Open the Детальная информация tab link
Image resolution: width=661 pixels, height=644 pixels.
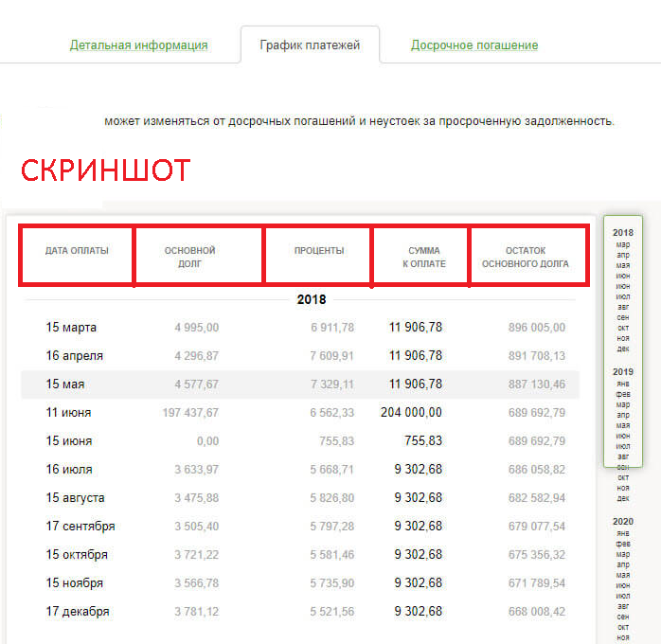coord(138,45)
